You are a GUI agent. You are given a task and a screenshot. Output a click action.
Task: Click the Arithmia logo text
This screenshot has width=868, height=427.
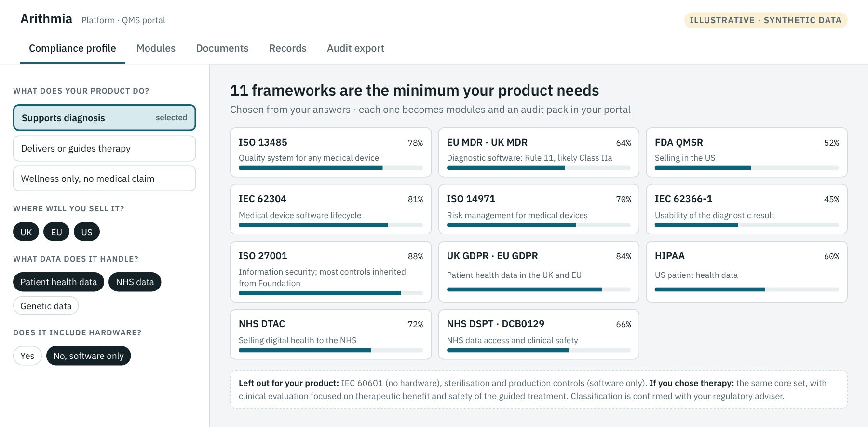click(46, 19)
